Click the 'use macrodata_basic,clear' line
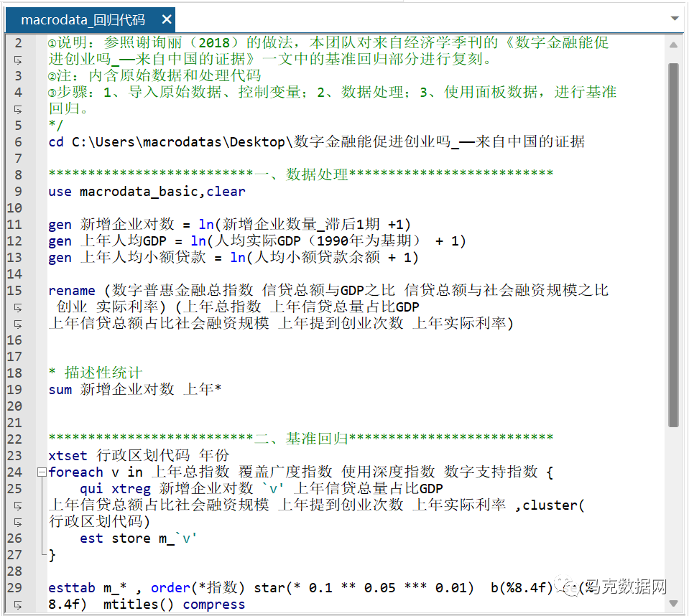This screenshot has height=616, width=689. coord(147,192)
